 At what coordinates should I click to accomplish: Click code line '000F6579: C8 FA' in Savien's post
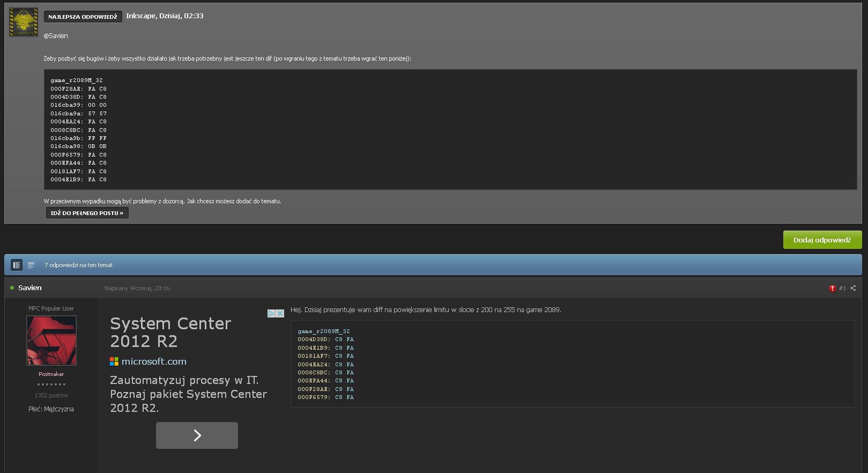(326, 397)
